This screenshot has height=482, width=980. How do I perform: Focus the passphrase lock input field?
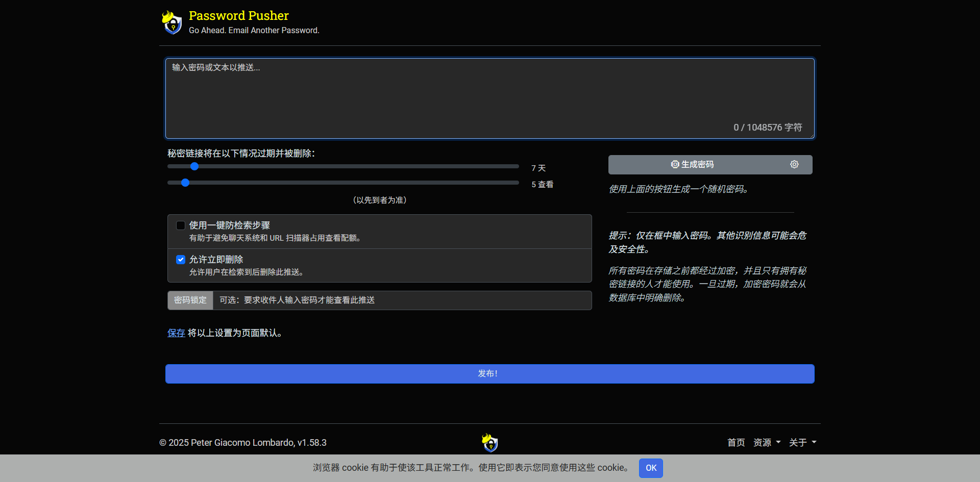tap(402, 300)
